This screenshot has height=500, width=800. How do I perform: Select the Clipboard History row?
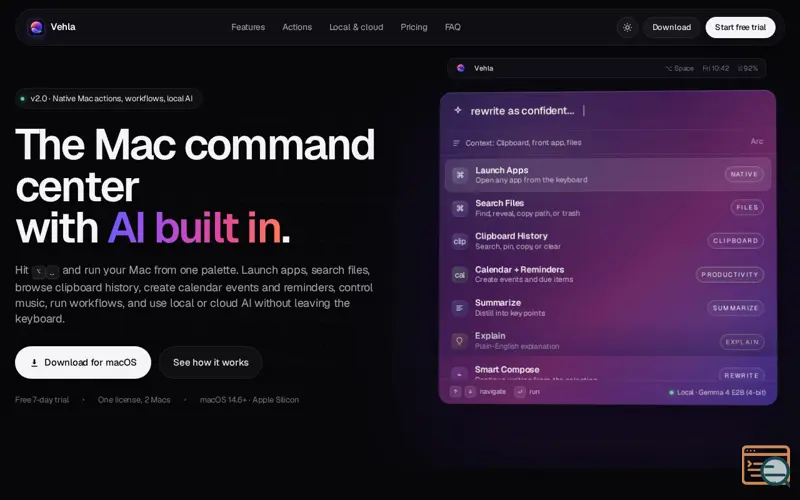(x=608, y=241)
